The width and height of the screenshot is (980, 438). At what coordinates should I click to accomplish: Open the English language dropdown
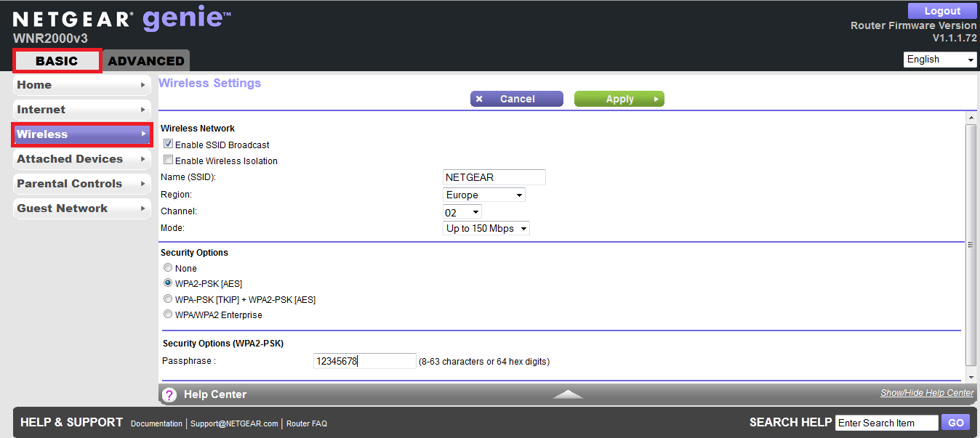(940, 60)
